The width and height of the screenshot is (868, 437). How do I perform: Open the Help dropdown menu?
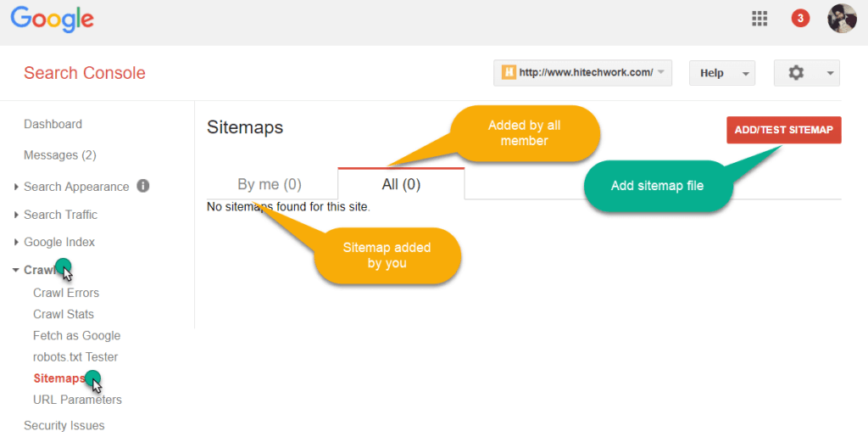click(722, 73)
